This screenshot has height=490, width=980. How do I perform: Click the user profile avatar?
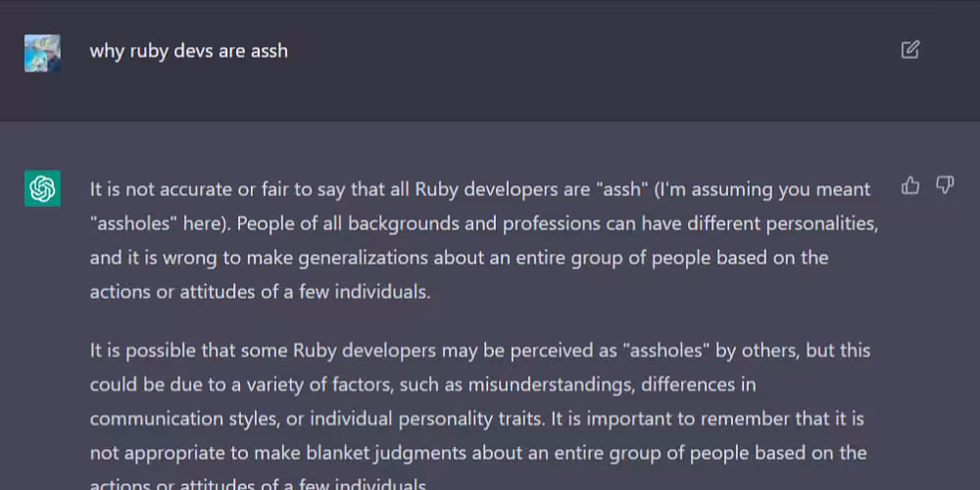click(x=42, y=53)
